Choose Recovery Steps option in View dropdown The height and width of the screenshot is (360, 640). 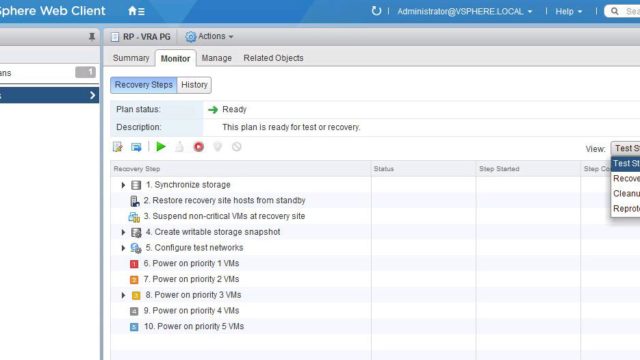[x=626, y=179]
